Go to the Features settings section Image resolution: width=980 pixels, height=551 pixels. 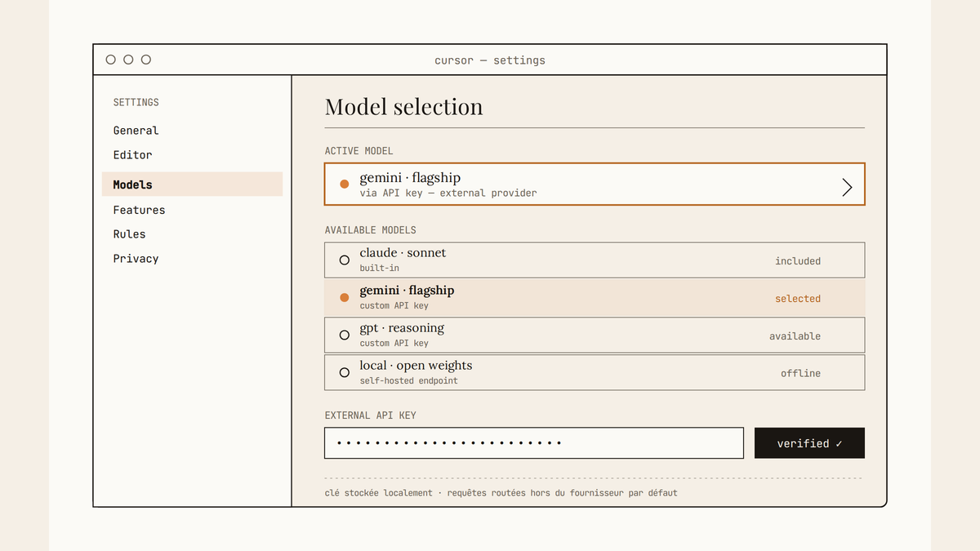139,210
